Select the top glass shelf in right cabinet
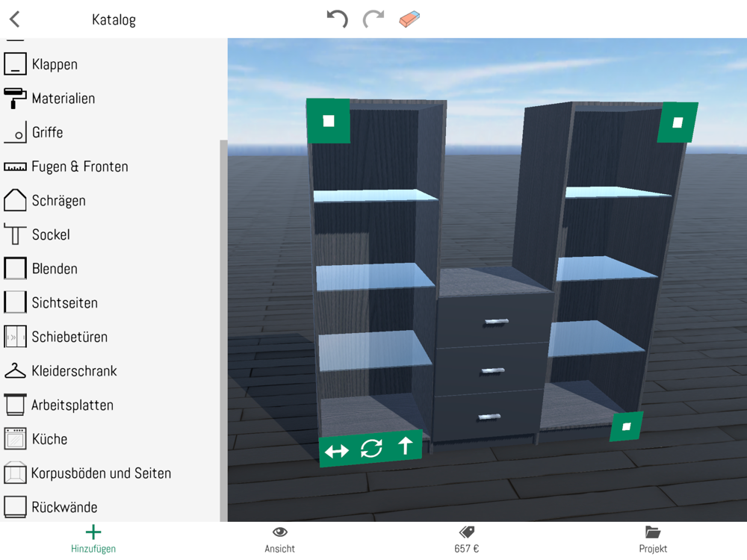This screenshot has height=560, width=747. click(x=618, y=192)
